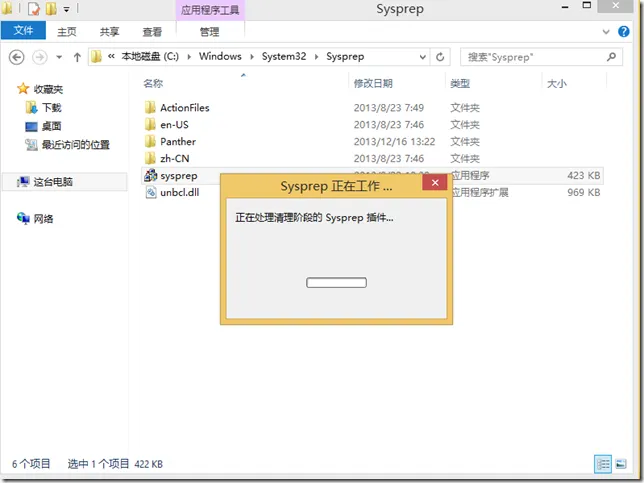This screenshot has height=483, width=644.
Task: Open 最近访问的位置 in the navigation pane
Action: click(76, 145)
